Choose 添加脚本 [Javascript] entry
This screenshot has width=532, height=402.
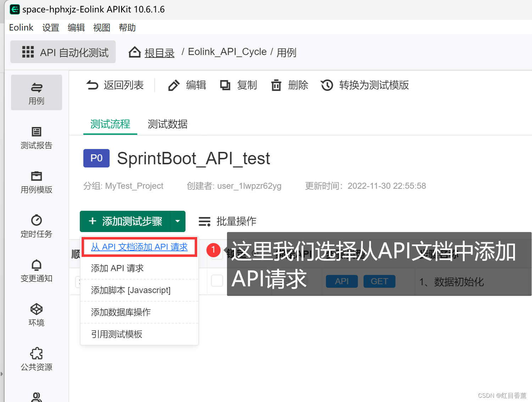point(139,290)
